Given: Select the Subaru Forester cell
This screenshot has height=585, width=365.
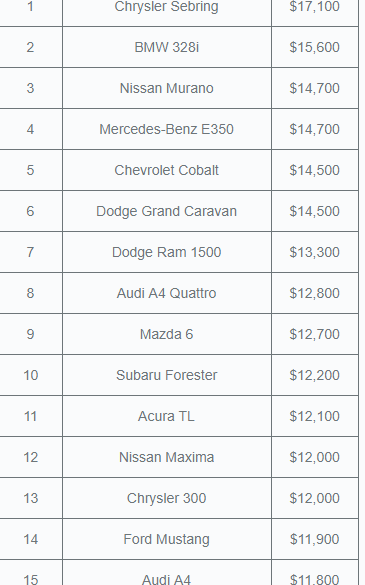Looking at the screenshot, I should pyautogui.click(x=167, y=376).
